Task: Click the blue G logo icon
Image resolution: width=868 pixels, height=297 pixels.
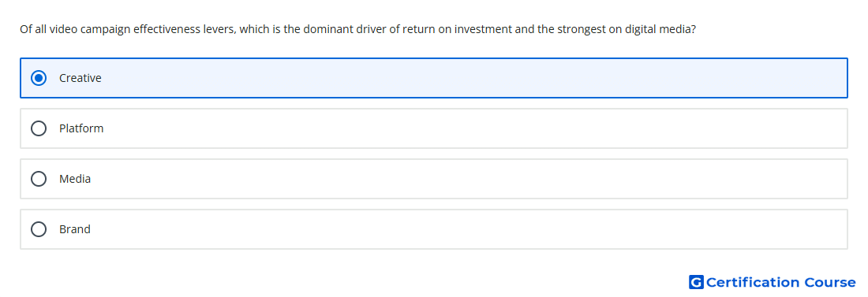Action: (x=696, y=282)
